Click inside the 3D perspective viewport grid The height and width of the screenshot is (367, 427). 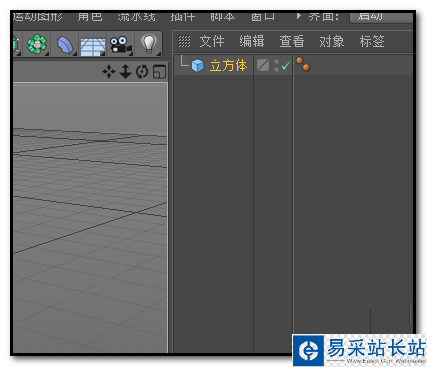(x=90, y=218)
